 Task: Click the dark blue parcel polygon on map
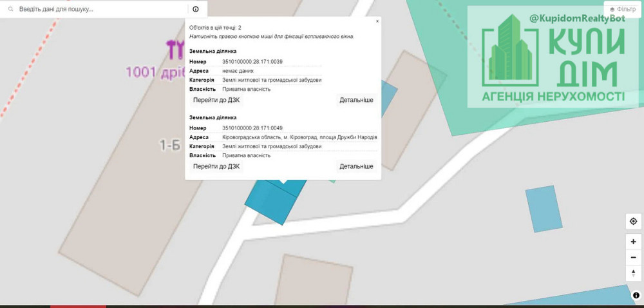click(270, 203)
